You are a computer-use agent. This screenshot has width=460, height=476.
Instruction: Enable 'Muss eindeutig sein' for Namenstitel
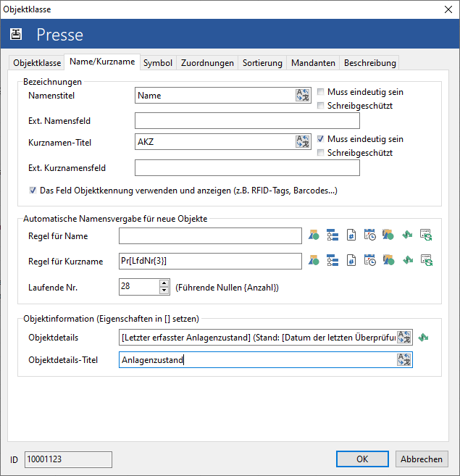[x=320, y=92]
